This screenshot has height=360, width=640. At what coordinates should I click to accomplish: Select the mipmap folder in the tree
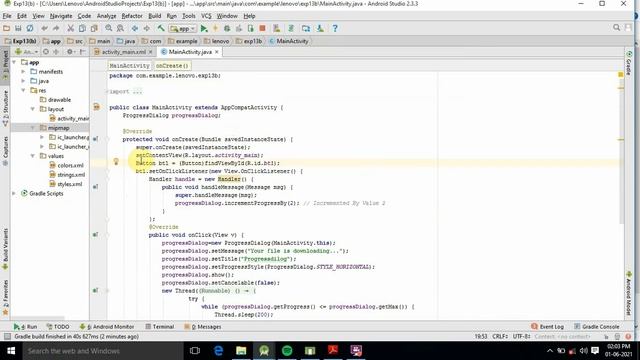(55, 128)
